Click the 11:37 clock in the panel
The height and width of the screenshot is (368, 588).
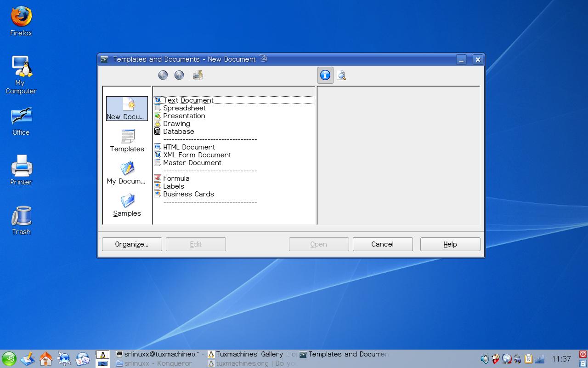(x=561, y=359)
